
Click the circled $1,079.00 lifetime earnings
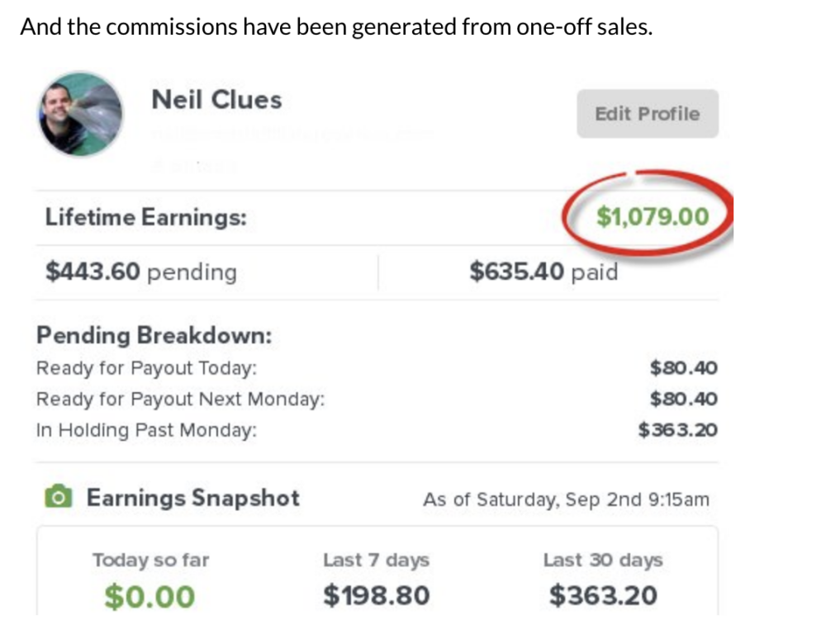tap(653, 216)
